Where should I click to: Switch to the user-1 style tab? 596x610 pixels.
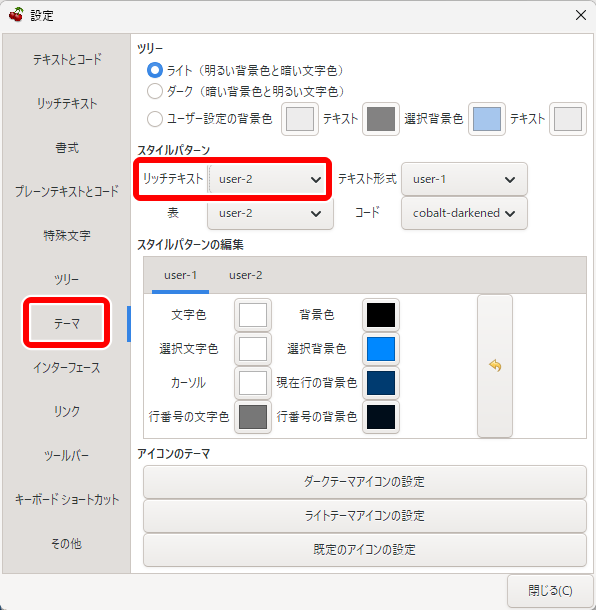pyautogui.click(x=180, y=275)
